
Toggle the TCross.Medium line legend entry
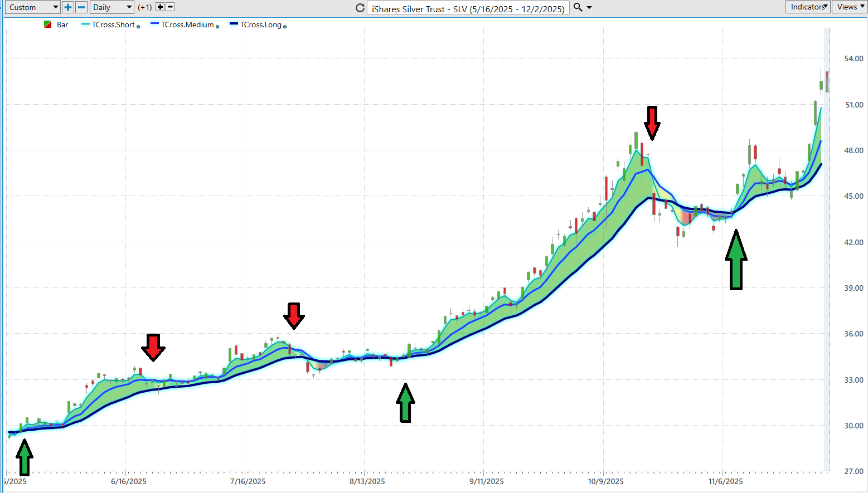tap(182, 25)
